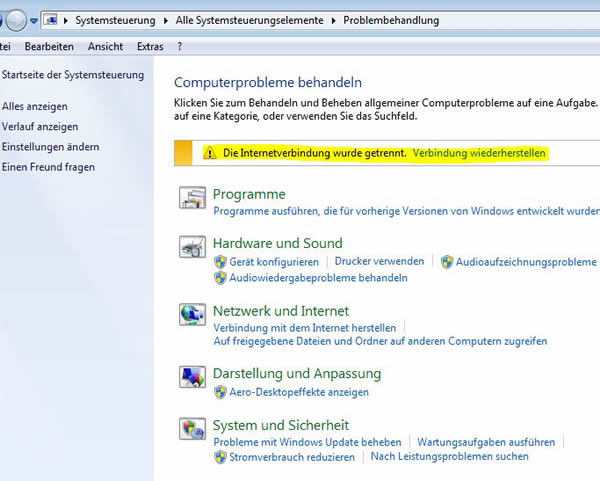Click Alles anzeigen in the sidebar
600x481 pixels.
[x=34, y=106]
